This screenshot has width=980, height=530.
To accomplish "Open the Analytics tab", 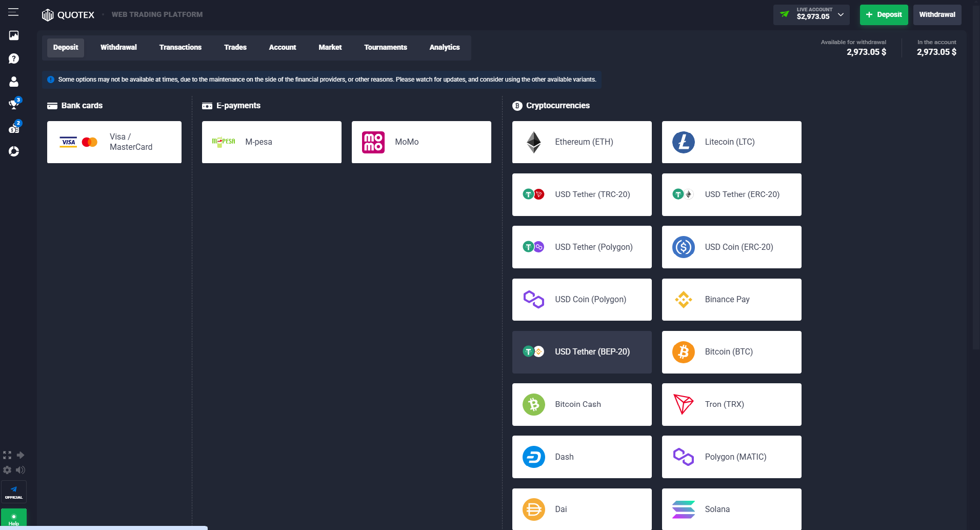I will tap(445, 48).
